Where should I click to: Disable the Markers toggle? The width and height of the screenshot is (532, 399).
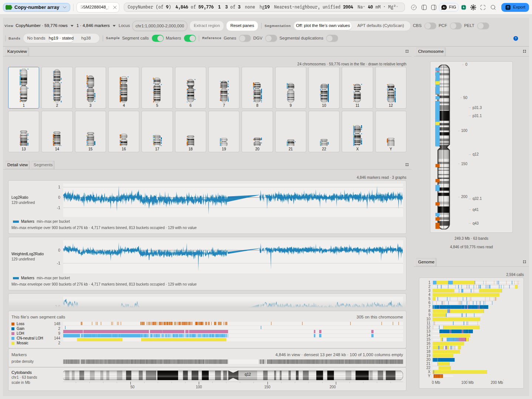click(x=190, y=38)
